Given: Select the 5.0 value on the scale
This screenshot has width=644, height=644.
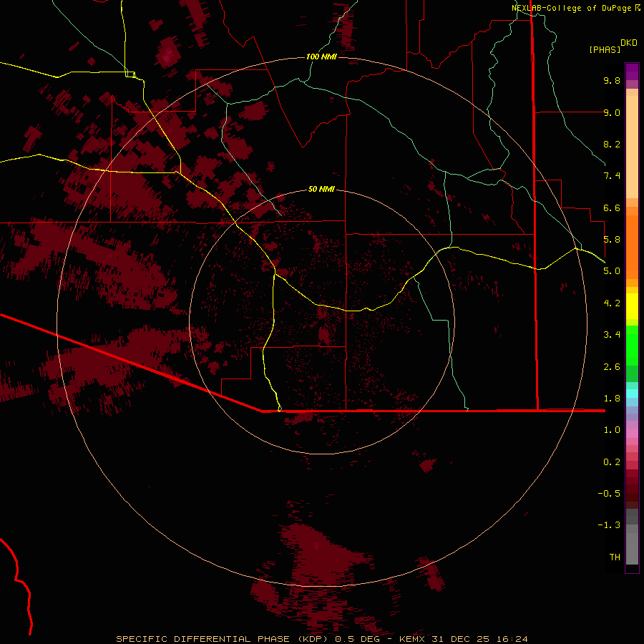Looking at the screenshot, I should (612, 271).
